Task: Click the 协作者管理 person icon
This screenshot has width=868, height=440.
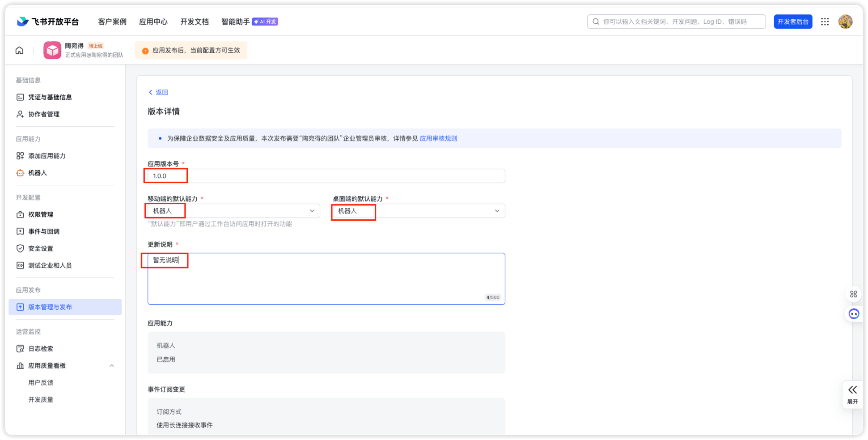Action: pos(20,114)
